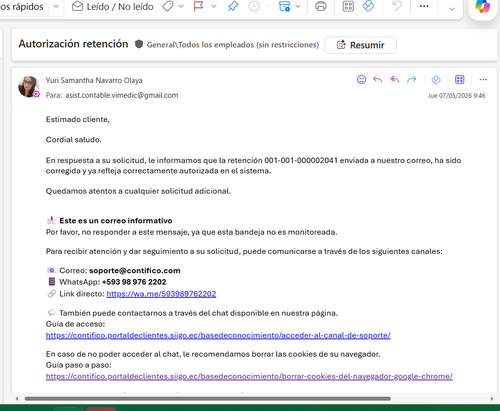Viewport: 500px width, 411px height.
Task: Flag this message with the red flag
Action: pos(199,6)
